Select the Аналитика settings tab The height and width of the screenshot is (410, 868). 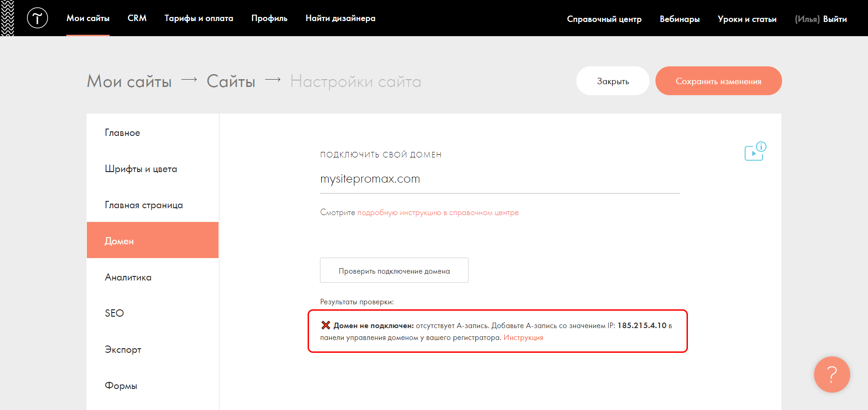128,277
